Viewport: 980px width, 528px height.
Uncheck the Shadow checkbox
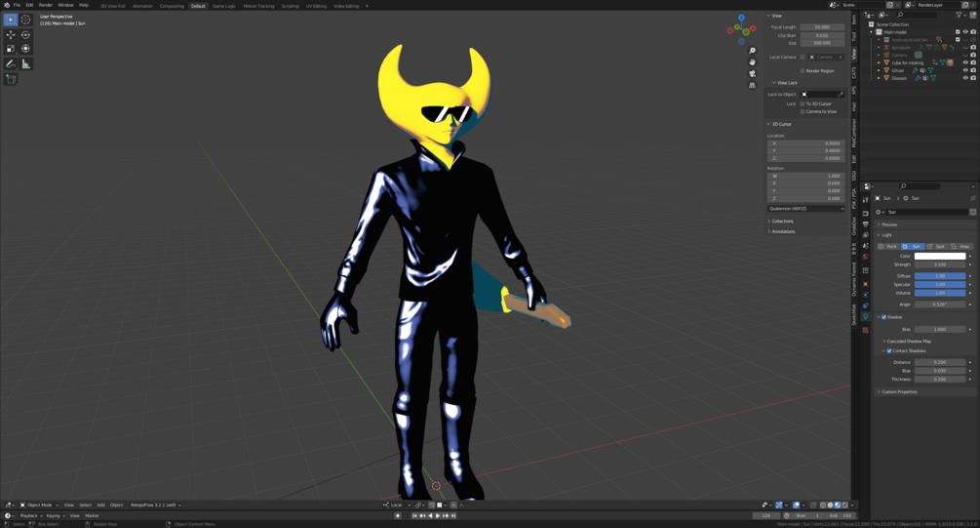[x=883, y=317]
